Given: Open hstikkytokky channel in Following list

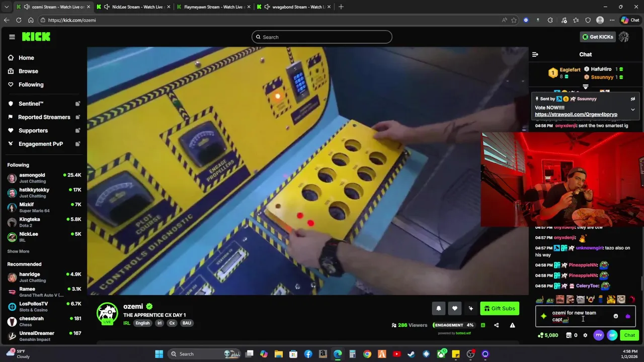Looking at the screenshot, I should tap(44, 193).
